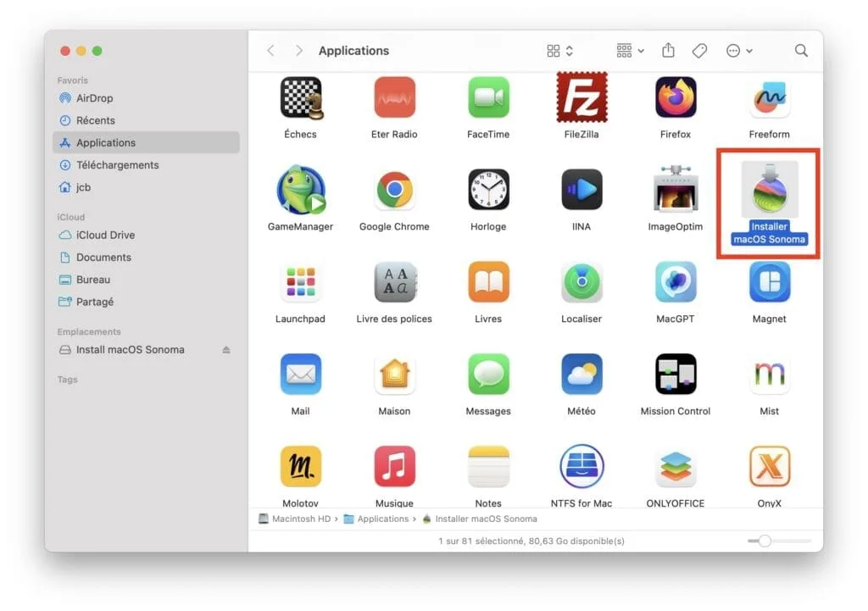Click the FileZilla application icon

[x=581, y=98]
